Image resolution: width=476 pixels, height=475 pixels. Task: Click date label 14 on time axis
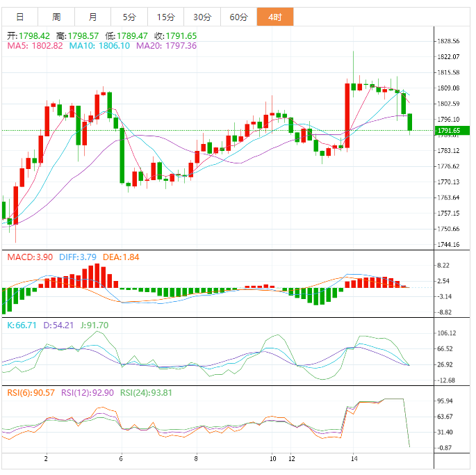coord(354,459)
